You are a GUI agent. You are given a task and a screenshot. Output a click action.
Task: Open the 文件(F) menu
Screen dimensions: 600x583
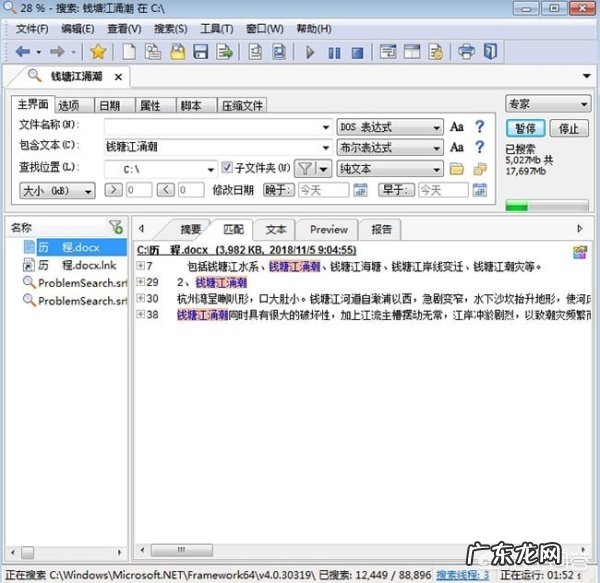[x=32, y=29]
